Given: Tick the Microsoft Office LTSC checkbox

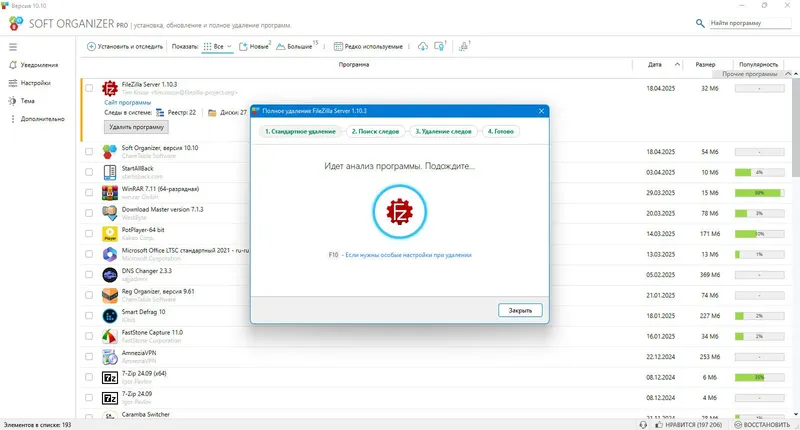Looking at the screenshot, I should [89, 254].
